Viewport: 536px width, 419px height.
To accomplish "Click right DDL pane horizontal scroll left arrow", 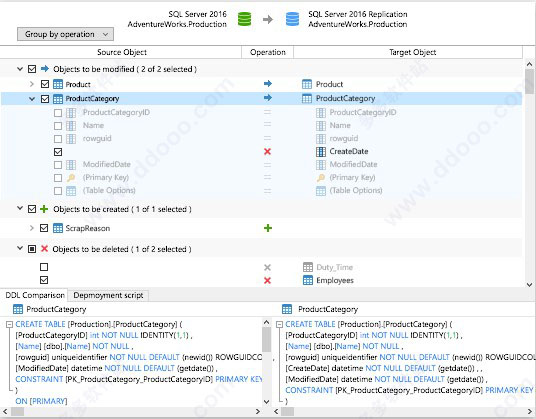I will [276, 411].
